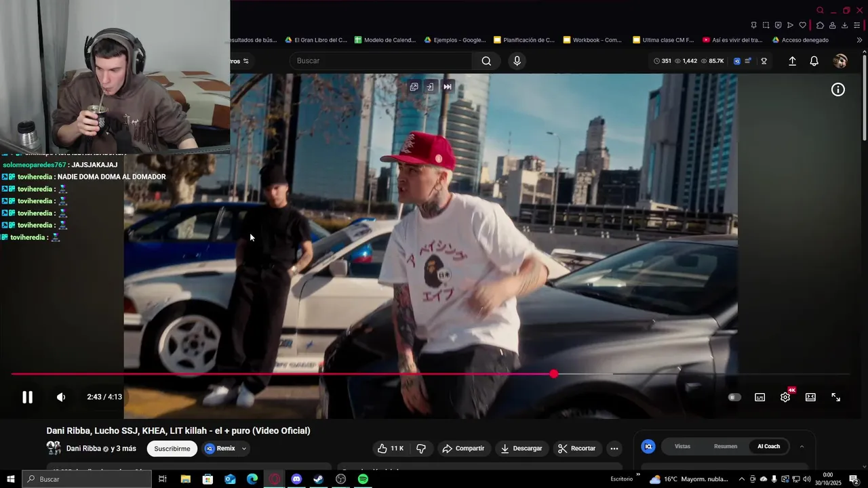Open the YouTube notifications bell
Screen dimensions: 868x488
(814, 61)
